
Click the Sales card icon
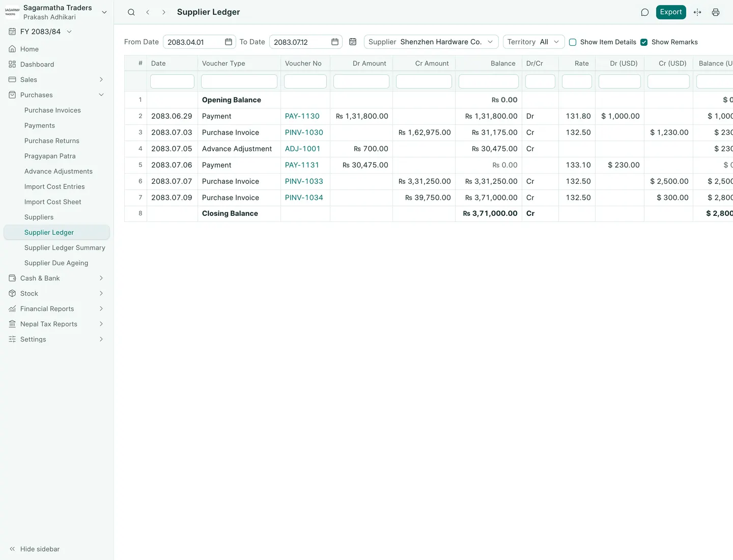[12, 79]
